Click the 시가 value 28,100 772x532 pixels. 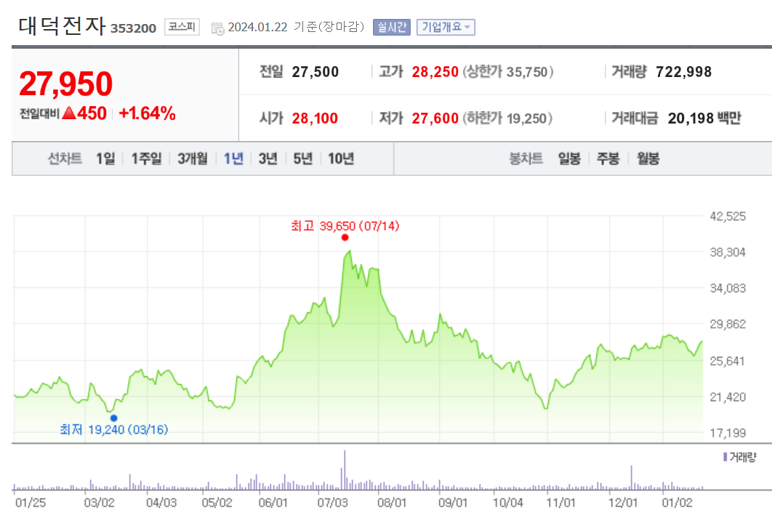click(315, 118)
